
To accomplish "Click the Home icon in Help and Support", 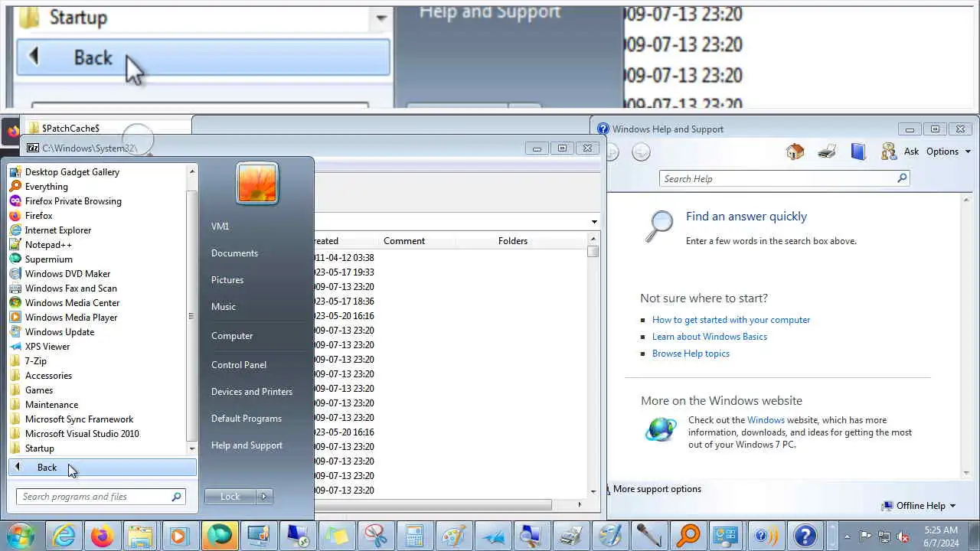I will pyautogui.click(x=795, y=152).
